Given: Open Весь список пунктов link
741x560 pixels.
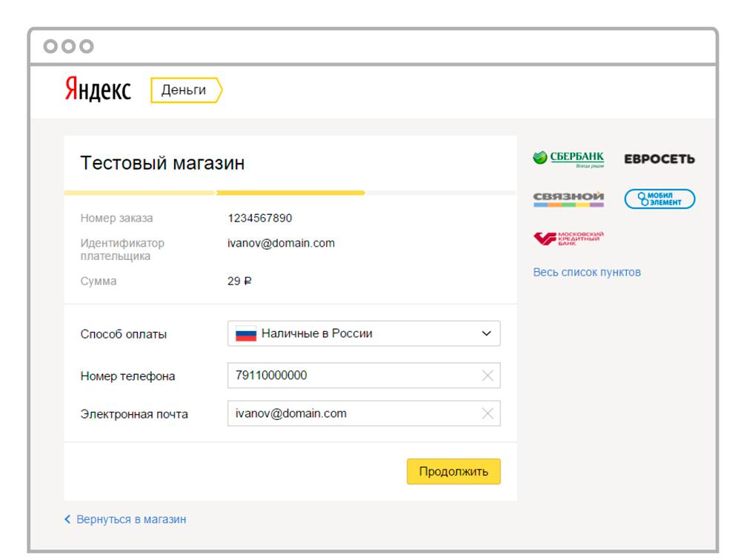Looking at the screenshot, I should click(587, 271).
